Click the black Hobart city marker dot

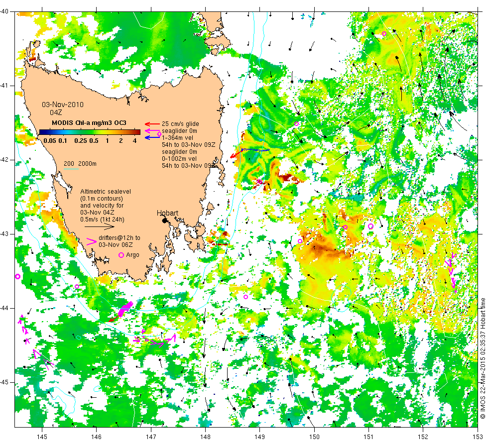tap(165, 221)
